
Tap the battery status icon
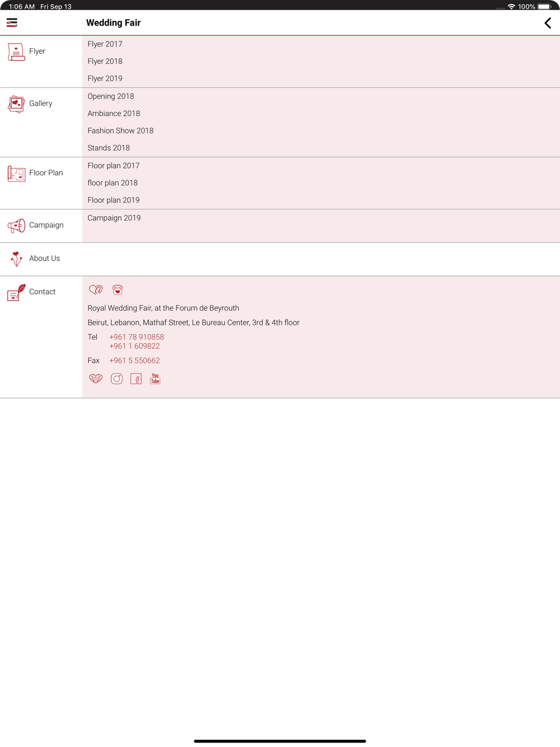(544, 7)
